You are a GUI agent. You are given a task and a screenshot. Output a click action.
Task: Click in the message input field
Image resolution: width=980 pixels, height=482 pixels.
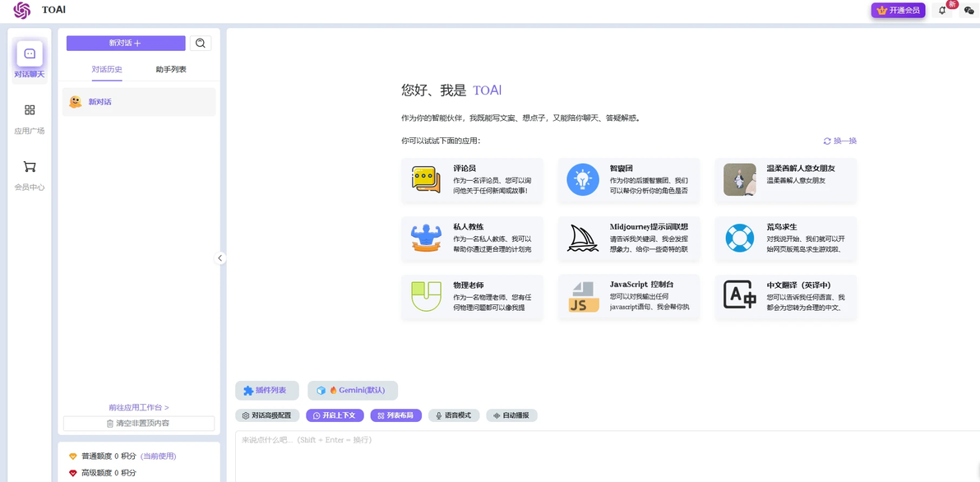click(608, 457)
